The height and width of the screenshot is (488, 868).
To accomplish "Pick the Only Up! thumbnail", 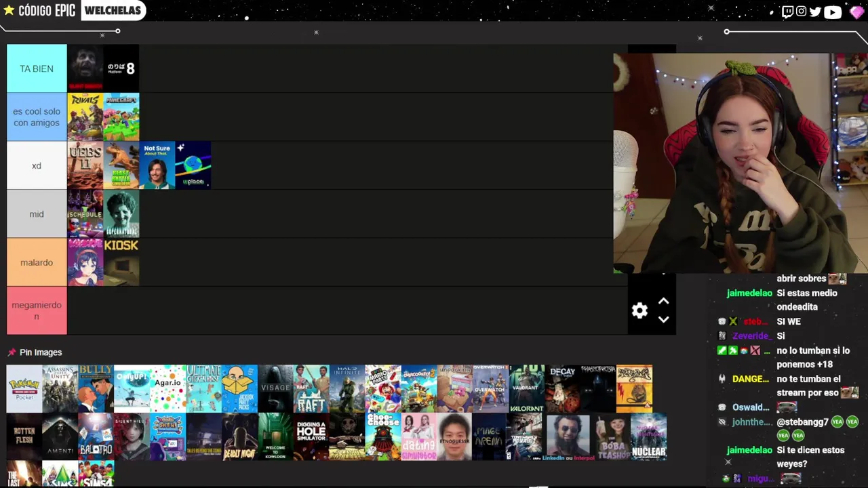I will [x=132, y=389].
